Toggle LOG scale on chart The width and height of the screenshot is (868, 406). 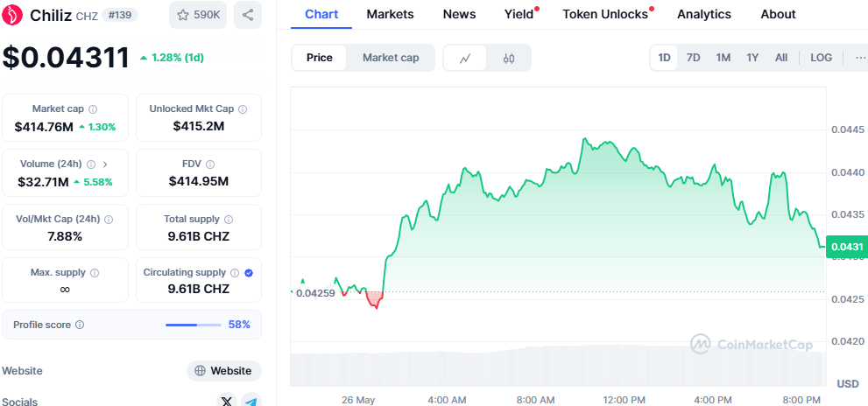(821, 58)
